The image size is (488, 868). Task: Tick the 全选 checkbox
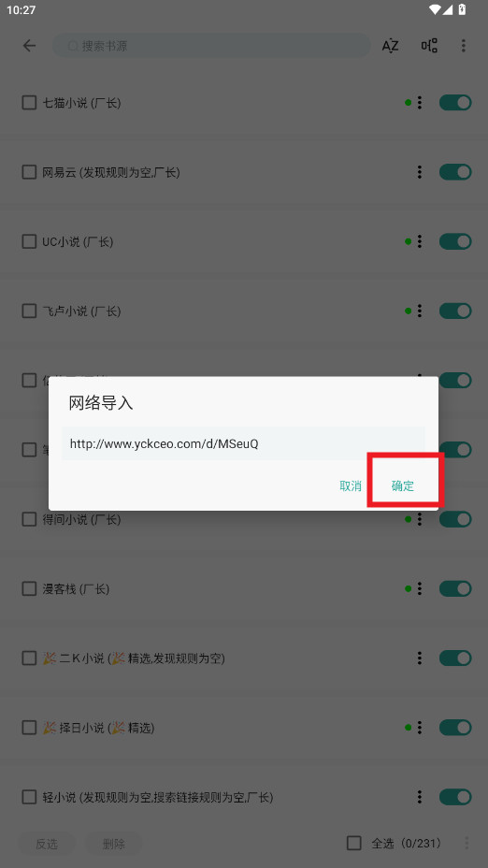coord(354,843)
